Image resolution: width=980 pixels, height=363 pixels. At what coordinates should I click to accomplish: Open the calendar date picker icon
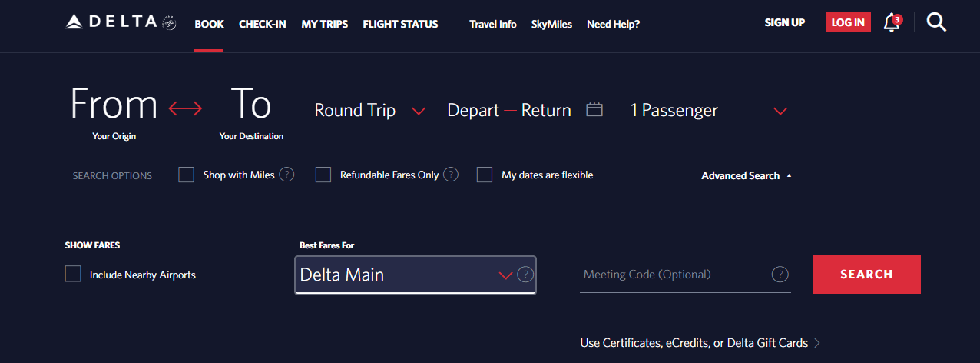click(x=594, y=109)
